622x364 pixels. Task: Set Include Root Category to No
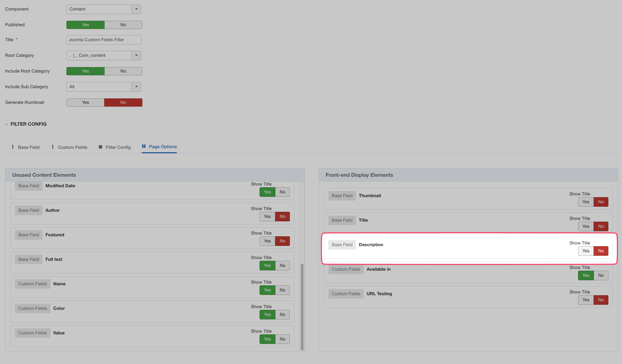(123, 71)
